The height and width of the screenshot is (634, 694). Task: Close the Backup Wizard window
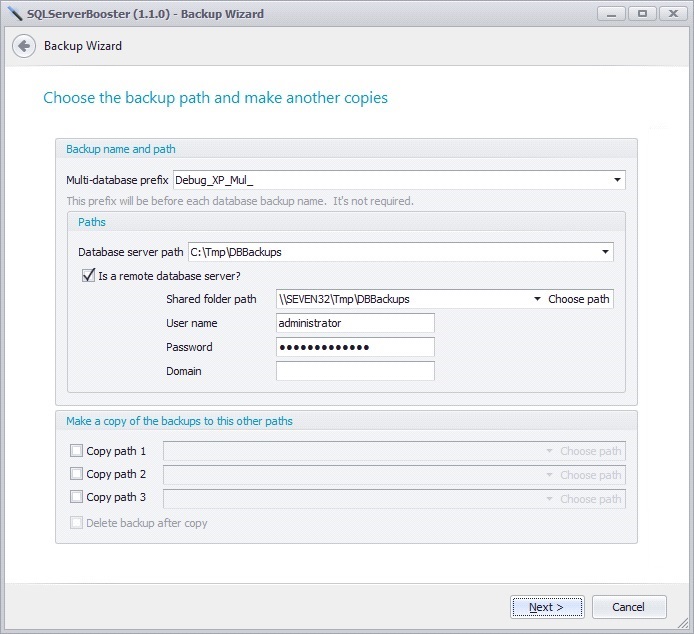click(x=673, y=14)
